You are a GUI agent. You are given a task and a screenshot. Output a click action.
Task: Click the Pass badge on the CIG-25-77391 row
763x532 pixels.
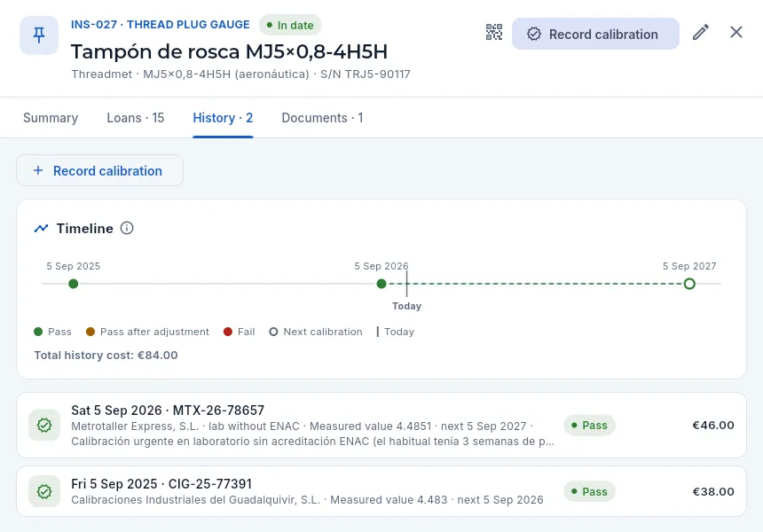click(590, 491)
